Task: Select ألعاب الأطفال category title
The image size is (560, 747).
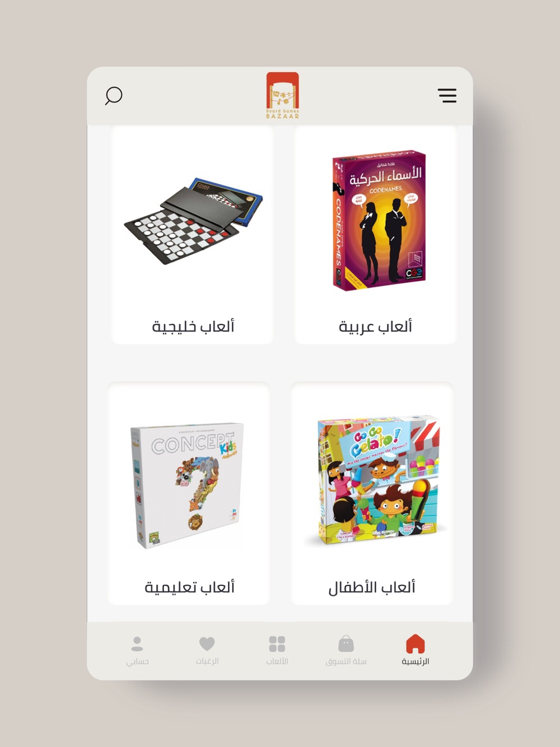Action: click(372, 587)
